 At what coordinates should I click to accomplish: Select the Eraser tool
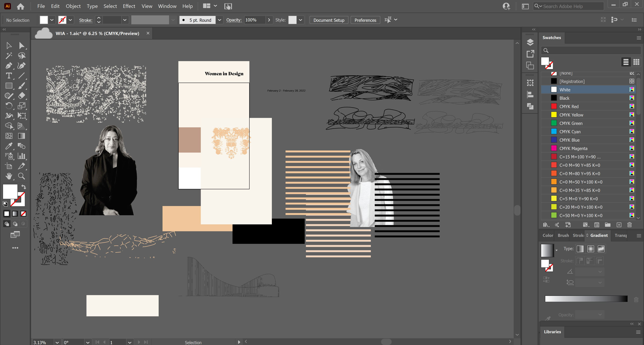21,96
